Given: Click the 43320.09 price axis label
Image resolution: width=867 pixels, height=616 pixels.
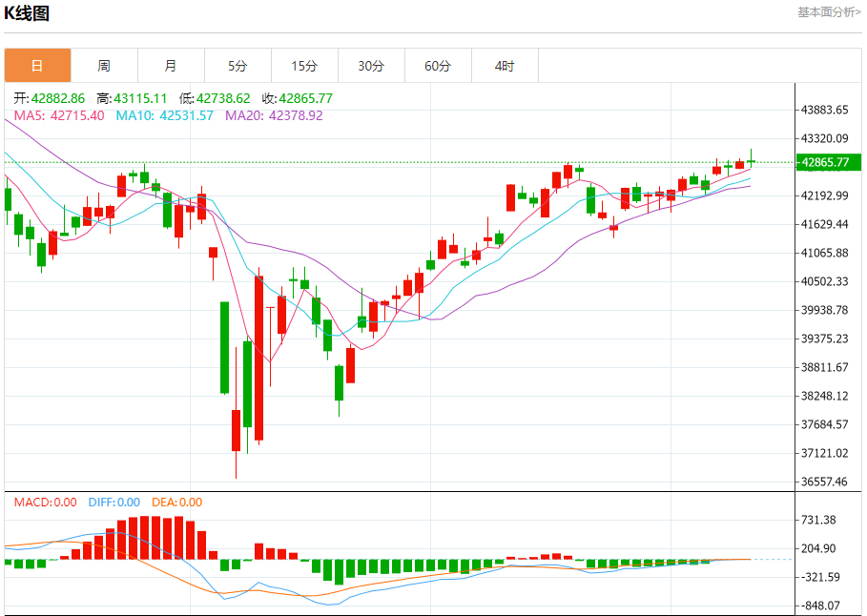Looking at the screenshot, I should (824, 138).
